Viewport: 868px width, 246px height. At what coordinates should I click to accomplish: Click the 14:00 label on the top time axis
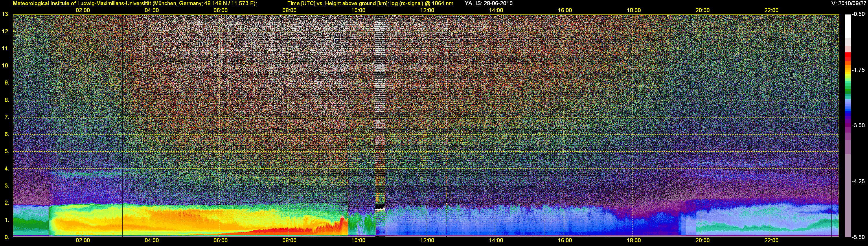(x=496, y=10)
